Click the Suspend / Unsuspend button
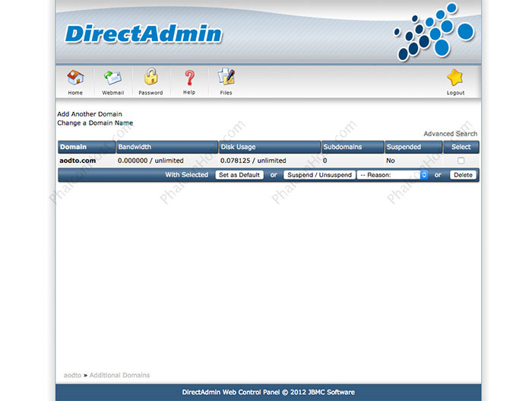The image size is (532, 401). tap(319, 175)
